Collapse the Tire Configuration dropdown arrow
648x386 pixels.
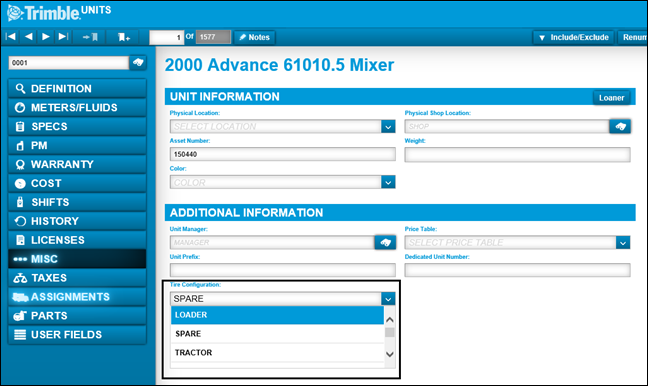388,298
